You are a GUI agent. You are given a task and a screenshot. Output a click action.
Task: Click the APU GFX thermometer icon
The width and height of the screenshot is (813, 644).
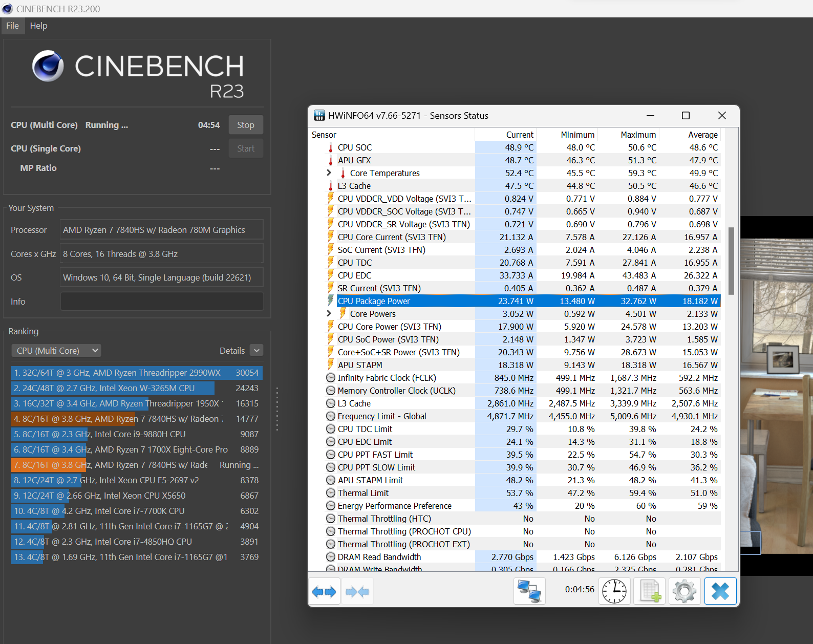331,160
